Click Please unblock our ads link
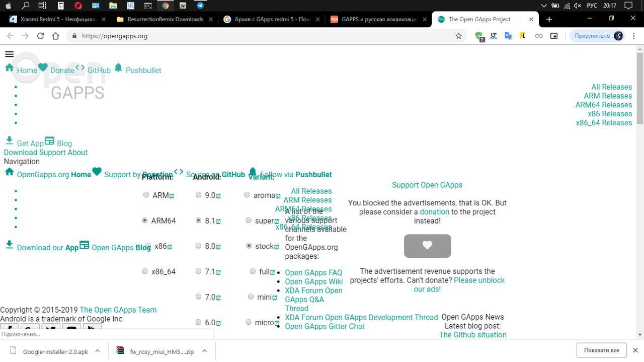 [x=459, y=284]
